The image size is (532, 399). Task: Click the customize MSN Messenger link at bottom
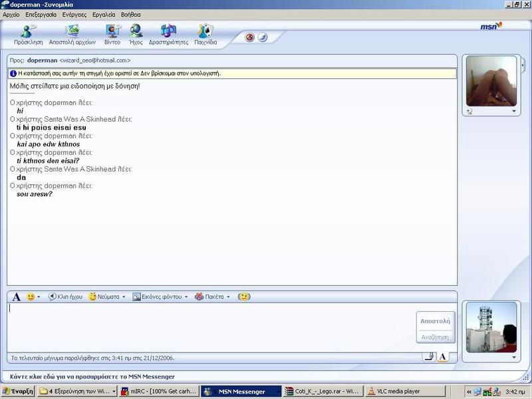(x=92, y=376)
